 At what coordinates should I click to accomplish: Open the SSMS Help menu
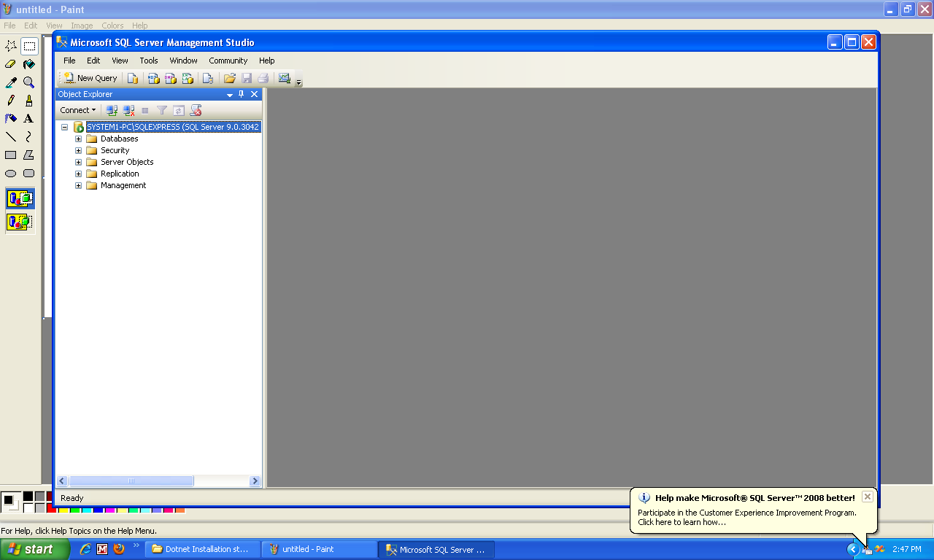pos(267,61)
